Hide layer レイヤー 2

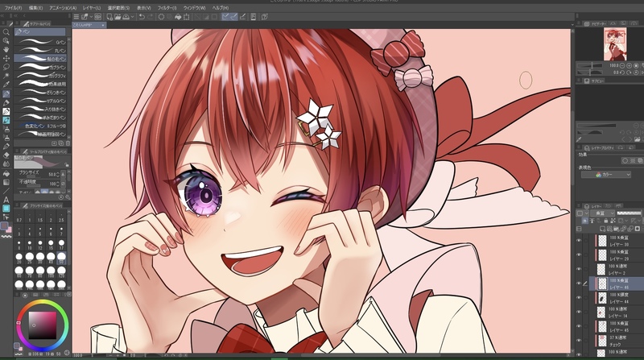tap(579, 269)
